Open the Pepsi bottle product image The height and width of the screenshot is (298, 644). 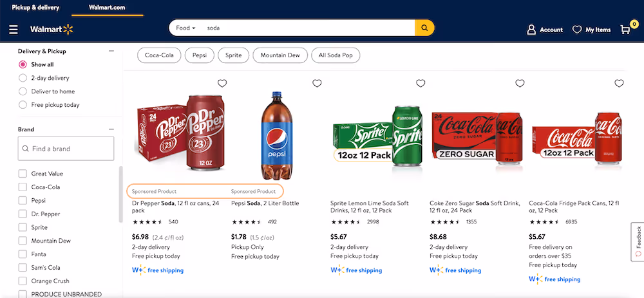click(x=277, y=135)
